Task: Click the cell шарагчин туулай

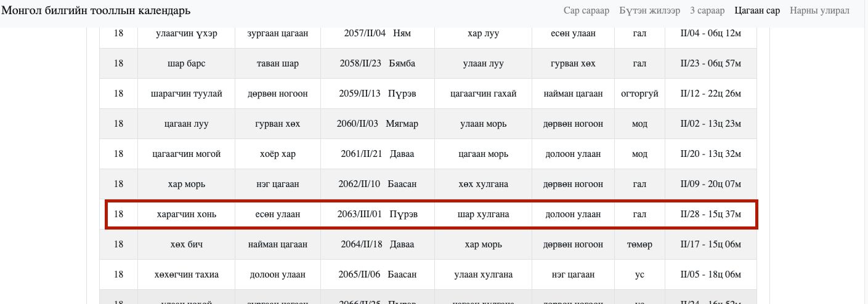Action: (186, 94)
